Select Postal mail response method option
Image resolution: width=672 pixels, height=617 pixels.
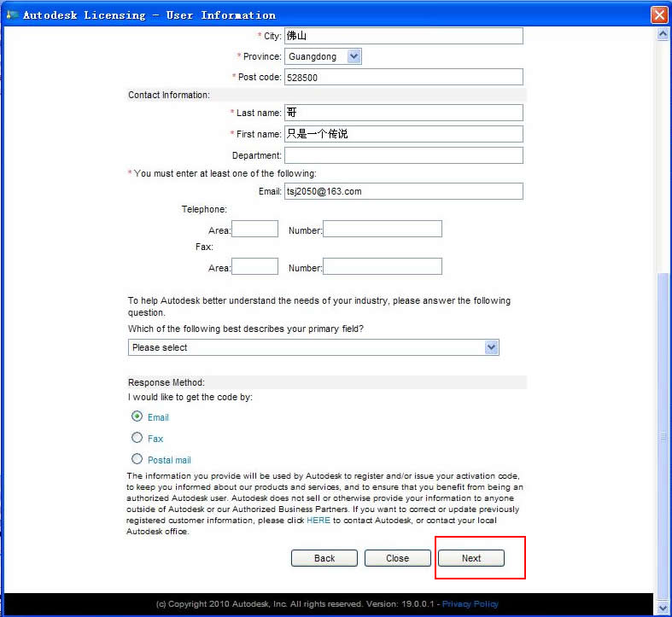coord(137,459)
